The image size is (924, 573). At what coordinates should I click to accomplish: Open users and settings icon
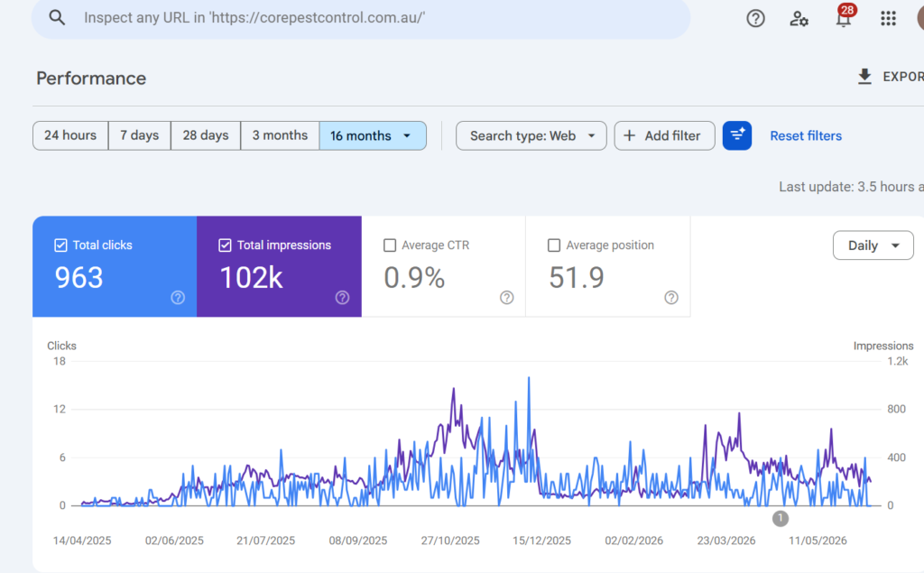tap(799, 18)
